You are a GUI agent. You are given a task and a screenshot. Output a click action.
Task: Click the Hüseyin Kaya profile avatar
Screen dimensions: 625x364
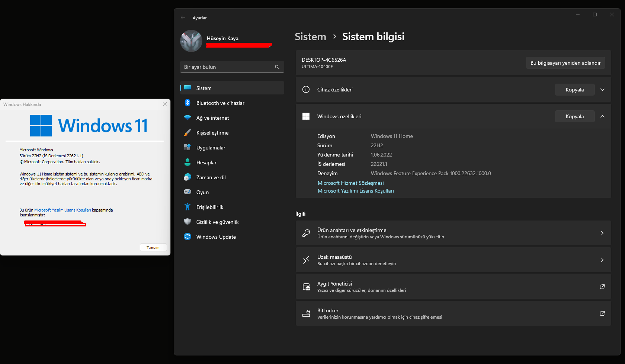[x=191, y=41]
